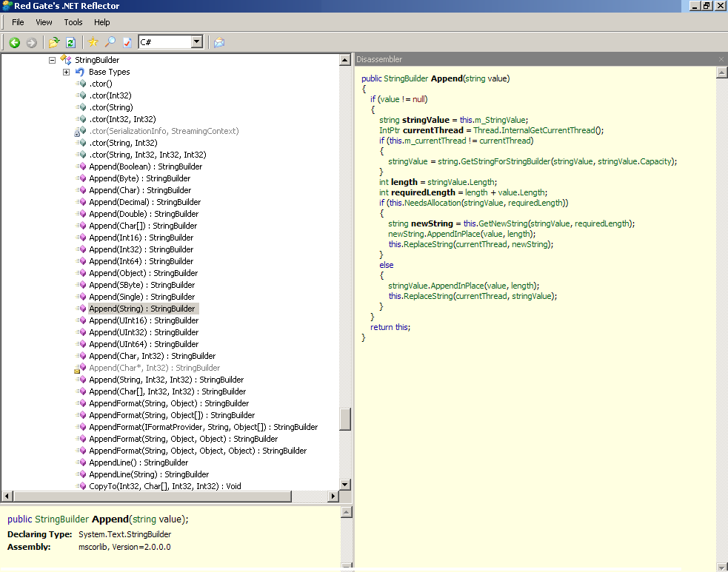Click the Options checklist toolbar icon
Viewport: 728px width, 572px height.
click(127, 43)
